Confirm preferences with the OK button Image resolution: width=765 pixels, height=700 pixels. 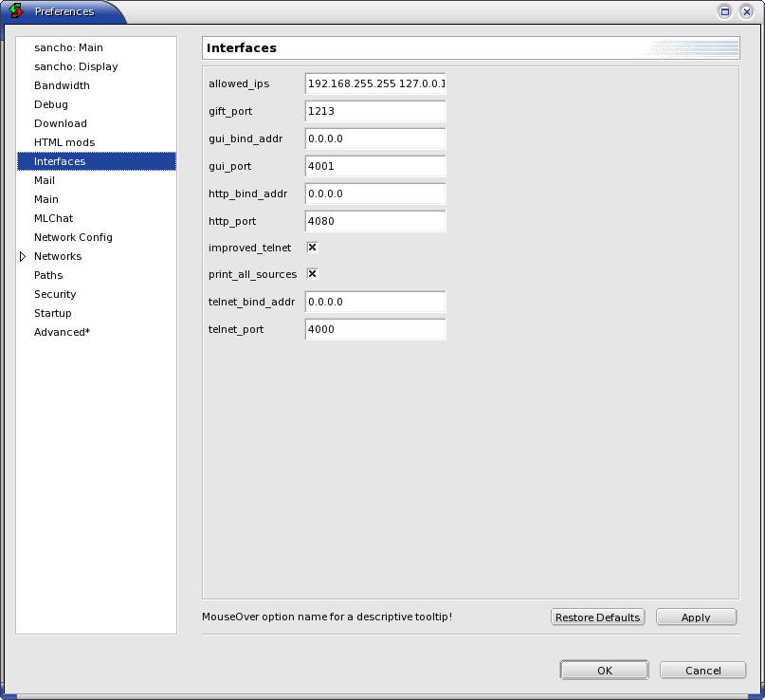pyautogui.click(x=604, y=671)
